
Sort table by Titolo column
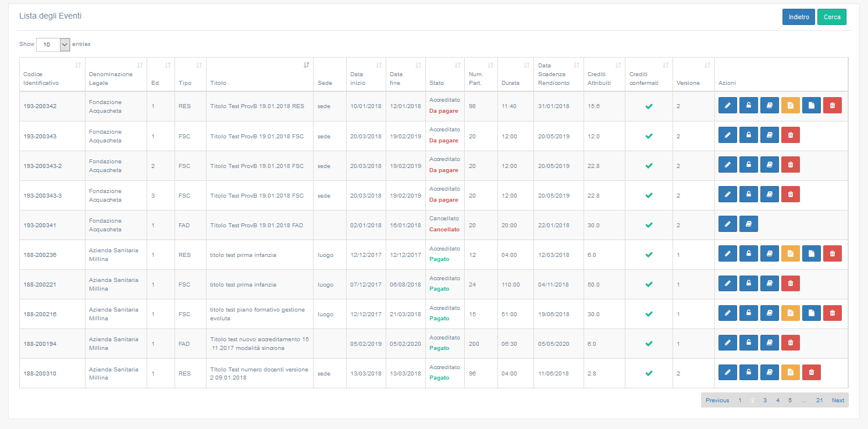pos(260,74)
